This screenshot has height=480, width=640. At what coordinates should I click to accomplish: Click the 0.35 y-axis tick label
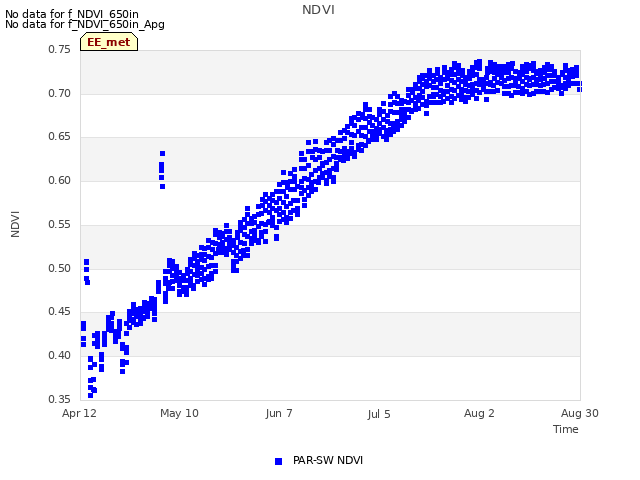tap(59, 399)
